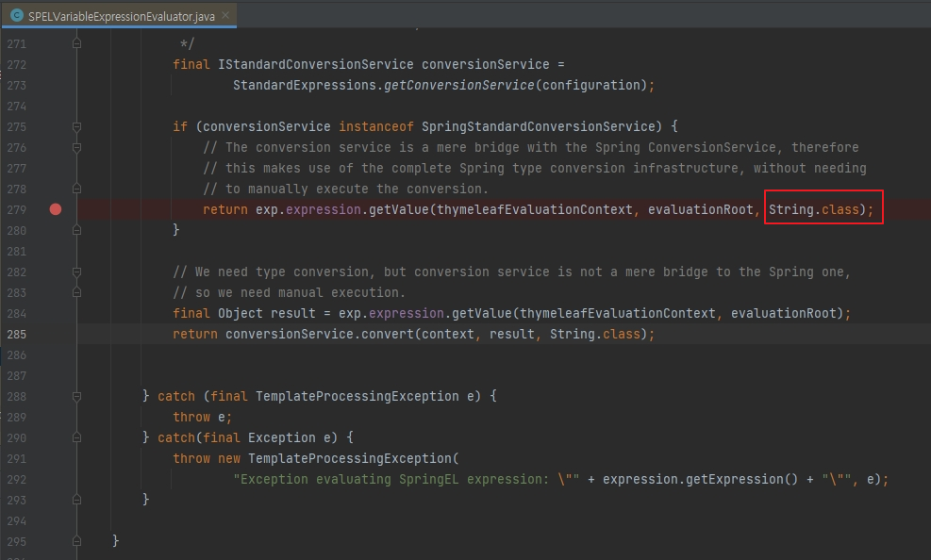Click the Exception type on line 290

click(x=282, y=437)
